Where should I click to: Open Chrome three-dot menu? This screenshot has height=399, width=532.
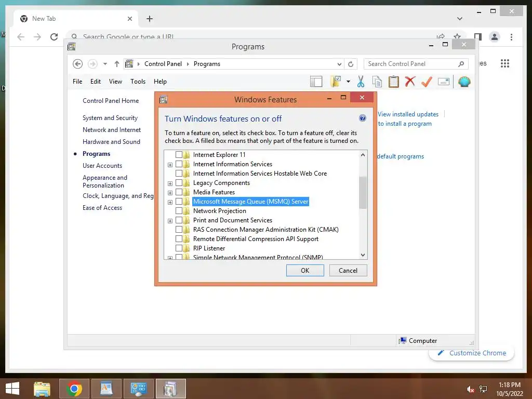point(511,37)
